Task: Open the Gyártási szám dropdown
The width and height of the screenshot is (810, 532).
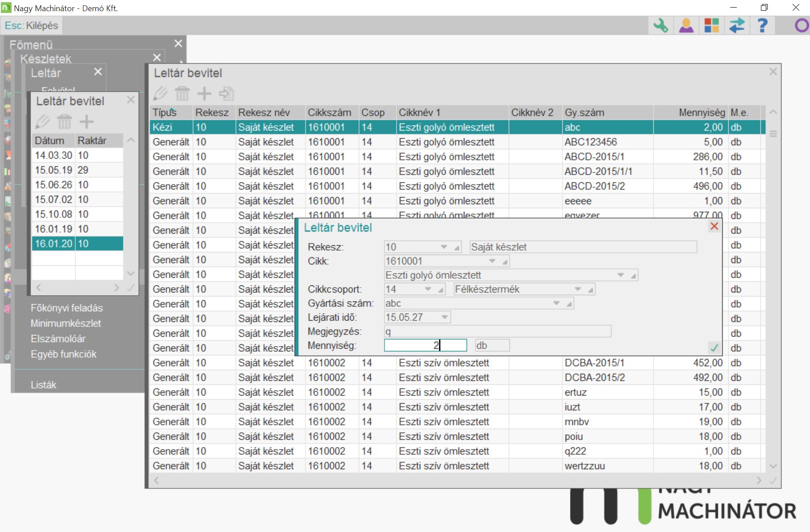Action: (x=556, y=304)
